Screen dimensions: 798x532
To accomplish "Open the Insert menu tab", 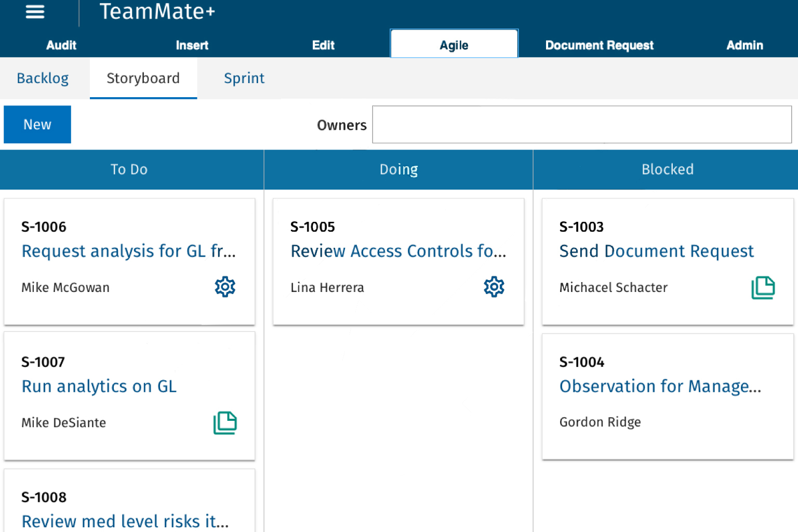I will point(192,45).
